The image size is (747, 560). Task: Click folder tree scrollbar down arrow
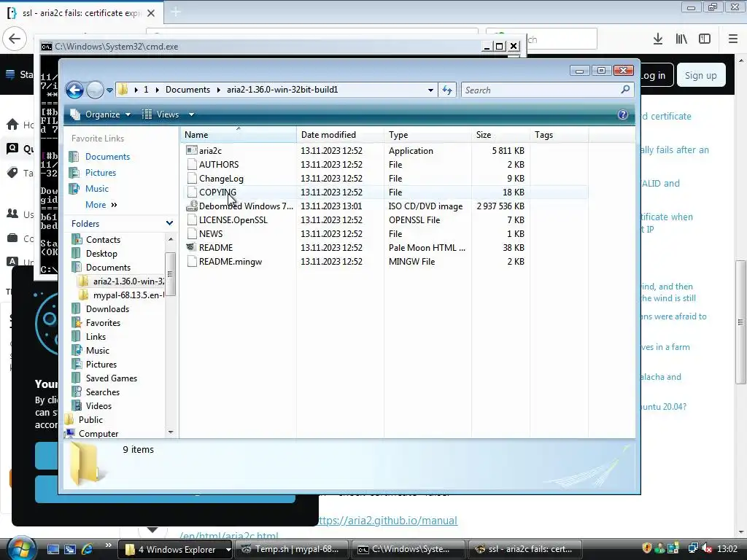pos(171,432)
